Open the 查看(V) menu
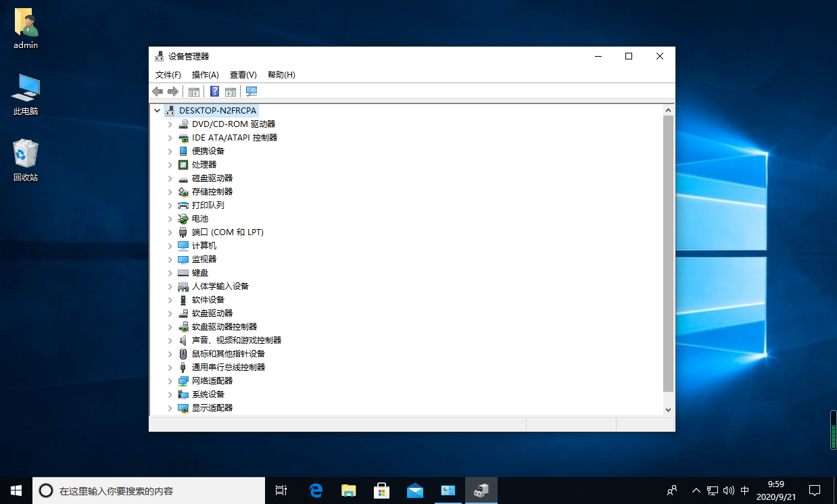Screen dimensions: 837x504 243,75
